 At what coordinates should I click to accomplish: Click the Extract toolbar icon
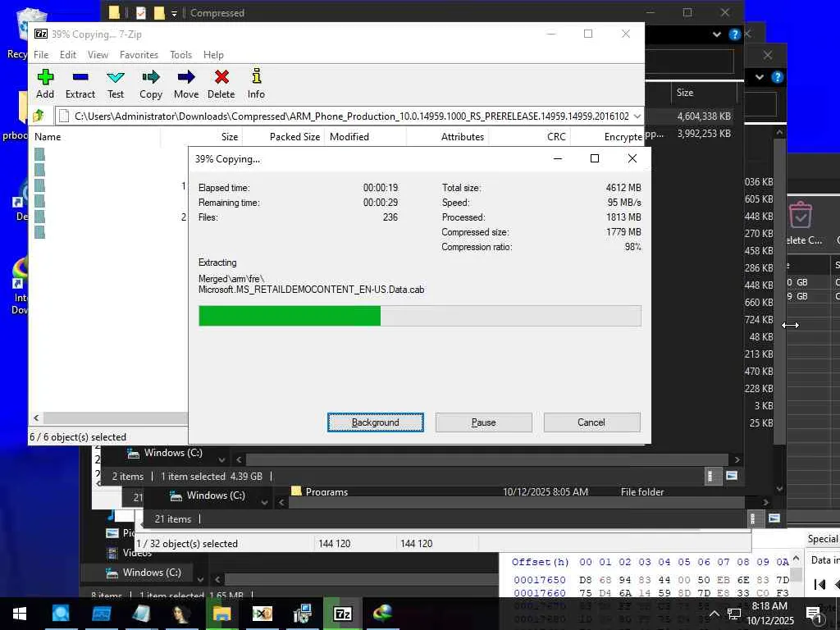tap(80, 77)
